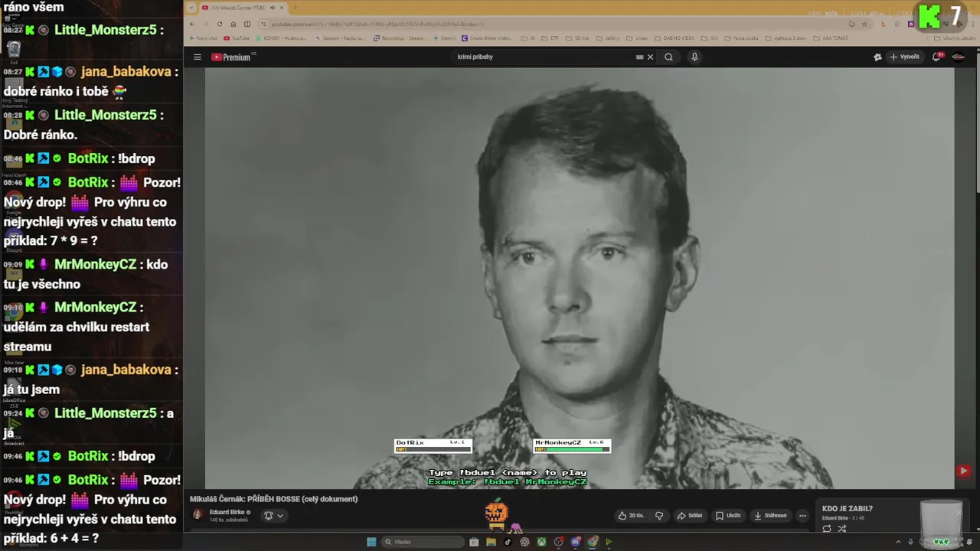Dislike the video with thumbs down

click(659, 516)
